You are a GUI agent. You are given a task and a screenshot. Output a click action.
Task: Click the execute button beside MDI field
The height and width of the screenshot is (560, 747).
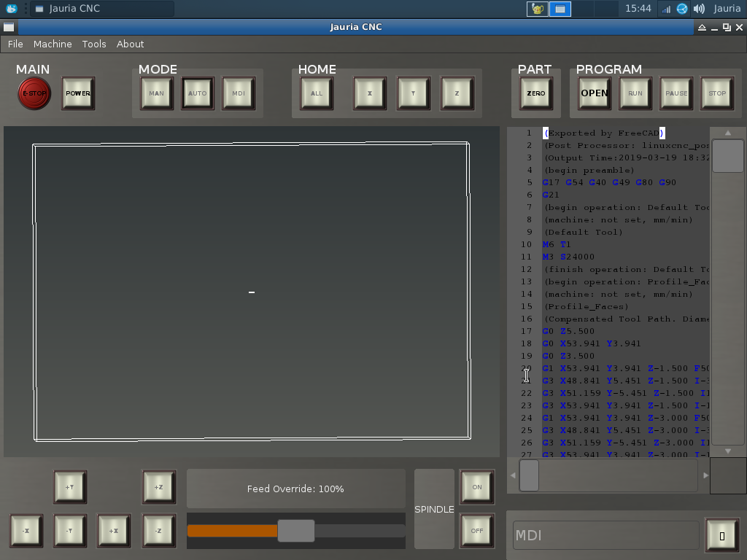[x=722, y=536]
